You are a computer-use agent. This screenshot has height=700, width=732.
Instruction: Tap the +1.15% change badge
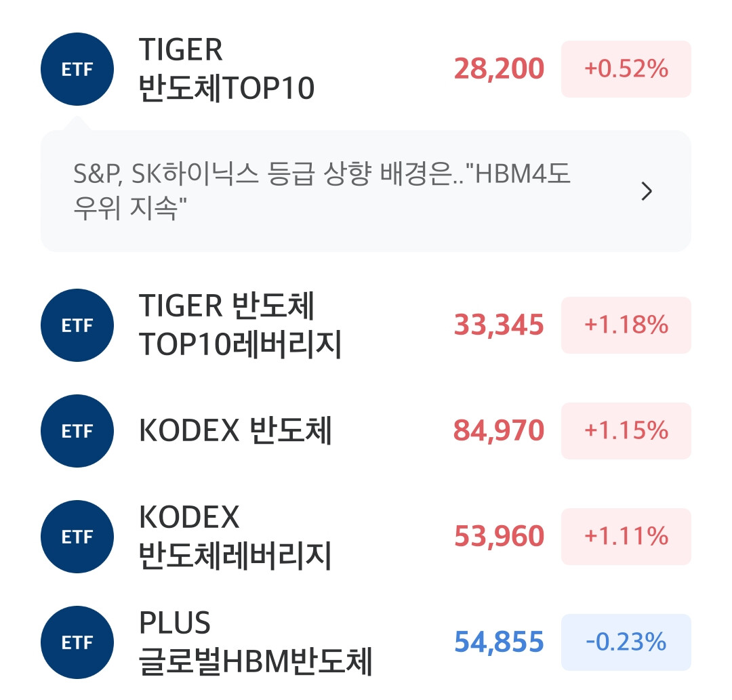[626, 431]
